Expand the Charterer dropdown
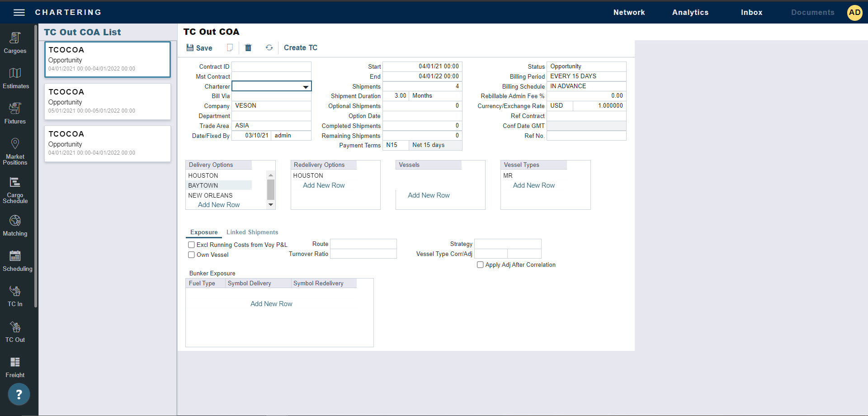 (306, 86)
